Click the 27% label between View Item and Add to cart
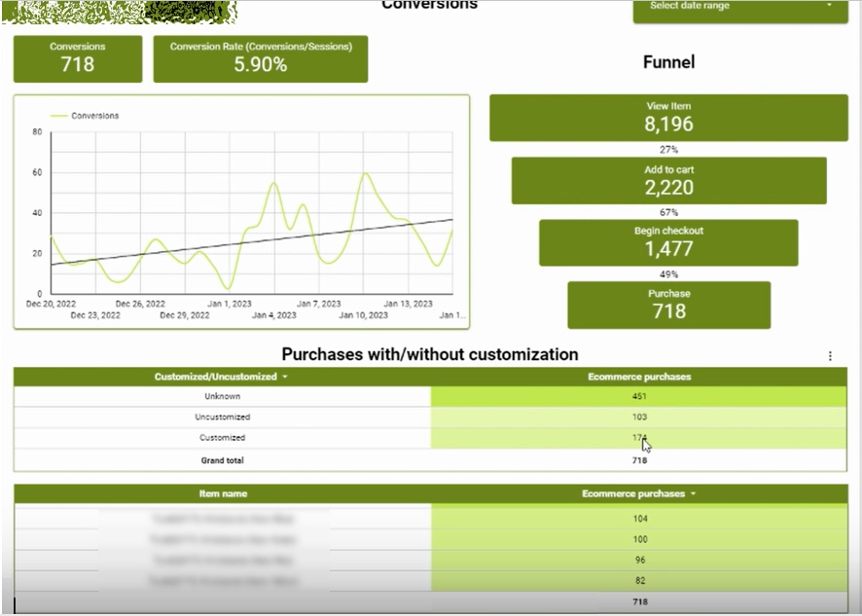Image resolution: width=862 pixels, height=616 pixels. coord(668,149)
